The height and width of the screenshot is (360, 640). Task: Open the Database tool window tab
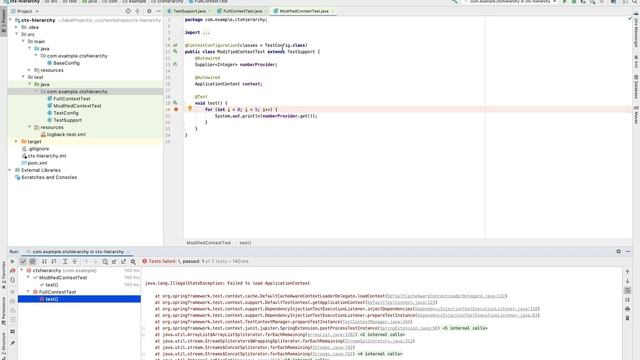[636, 87]
